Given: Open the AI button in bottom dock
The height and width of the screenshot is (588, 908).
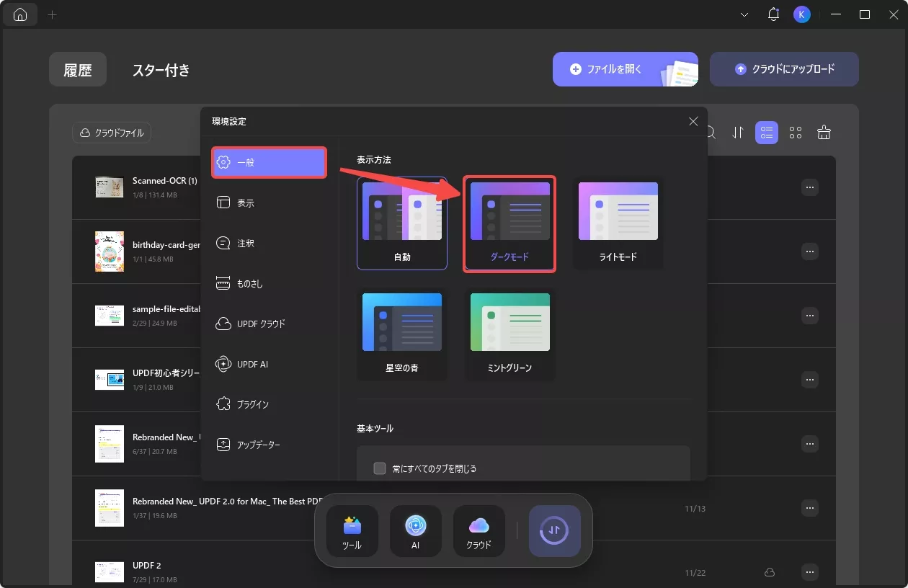Looking at the screenshot, I should [x=416, y=531].
